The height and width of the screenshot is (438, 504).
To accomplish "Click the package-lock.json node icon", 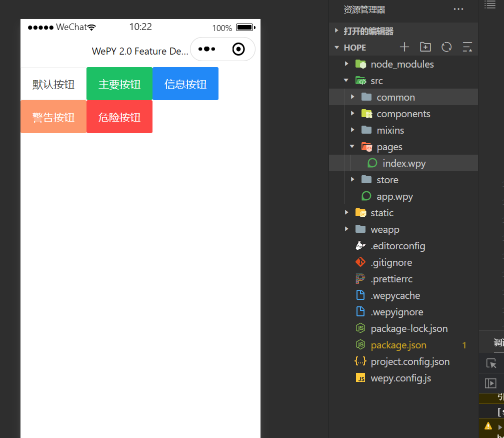I will [360, 328].
